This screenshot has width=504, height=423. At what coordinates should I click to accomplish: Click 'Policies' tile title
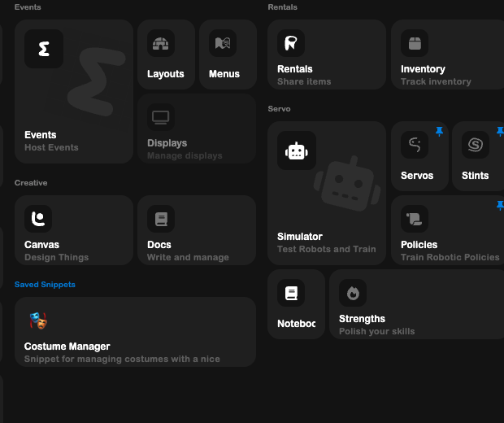(x=419, y=245)
